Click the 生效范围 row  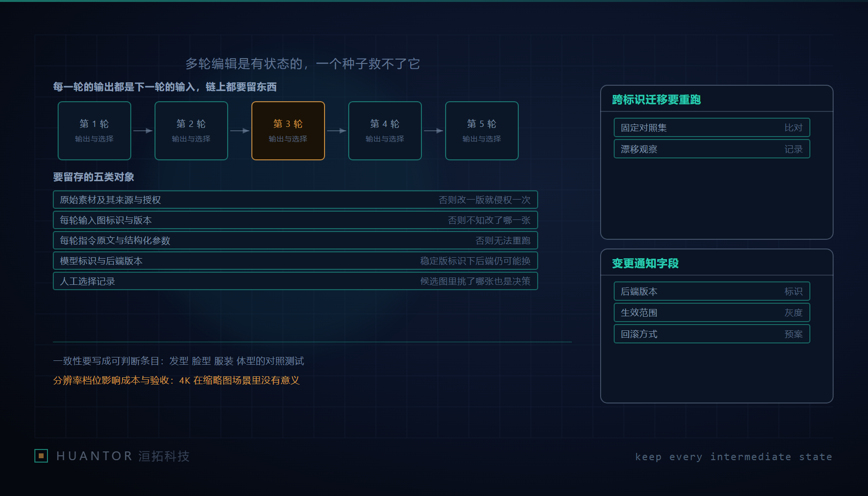click(712, 312)
